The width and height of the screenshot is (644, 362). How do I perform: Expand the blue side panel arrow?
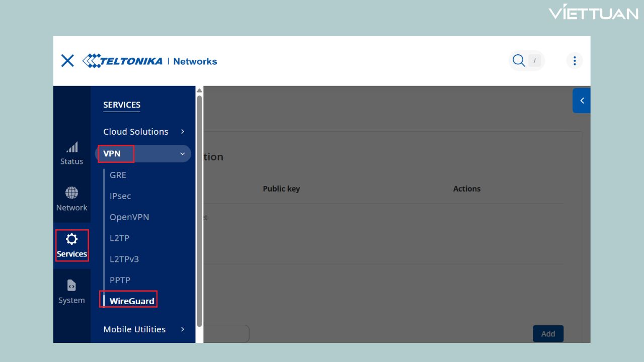pyautogui.click(x=582, y=101)
